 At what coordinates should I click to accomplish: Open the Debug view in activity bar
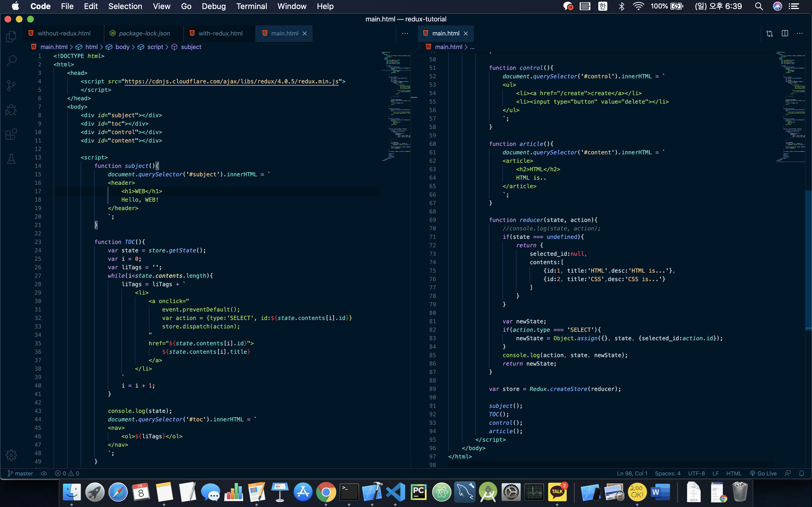coord(11,110)
